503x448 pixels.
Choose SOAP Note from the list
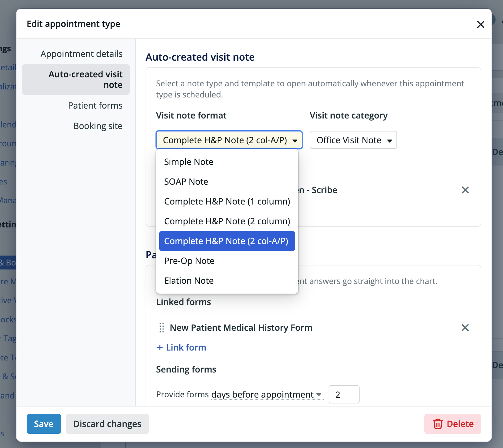(227, 182)
